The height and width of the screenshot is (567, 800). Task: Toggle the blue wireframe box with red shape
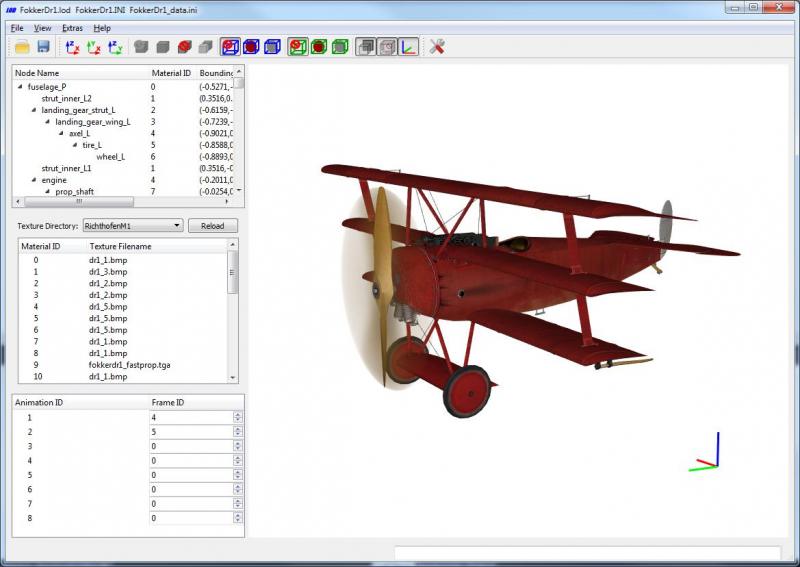230,47
